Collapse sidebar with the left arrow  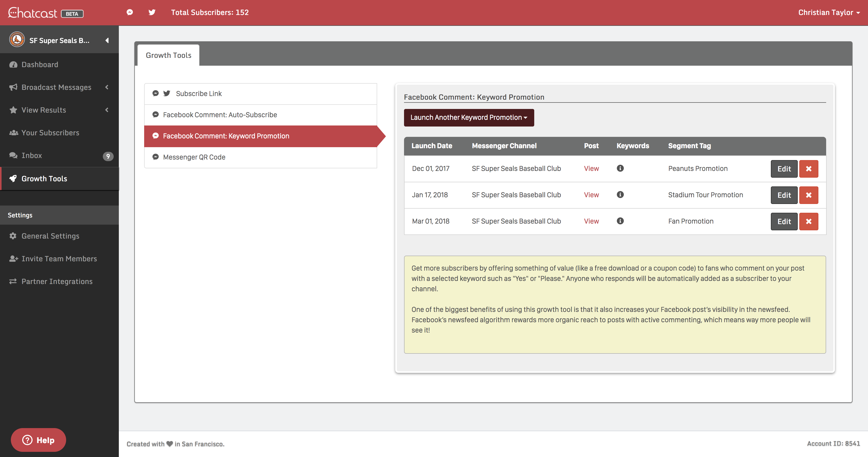(x=107, y=41)
